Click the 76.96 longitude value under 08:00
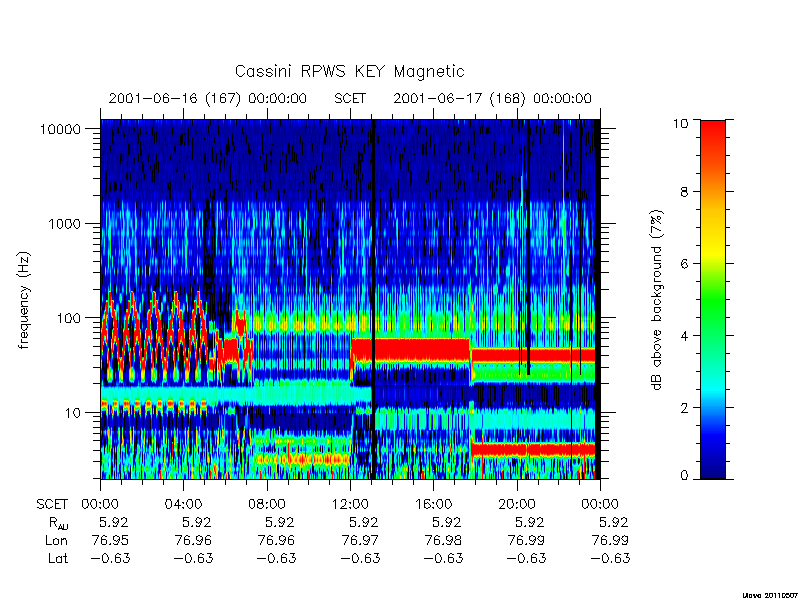The height and width of the screenshot is (600, 800). [277, 540]
